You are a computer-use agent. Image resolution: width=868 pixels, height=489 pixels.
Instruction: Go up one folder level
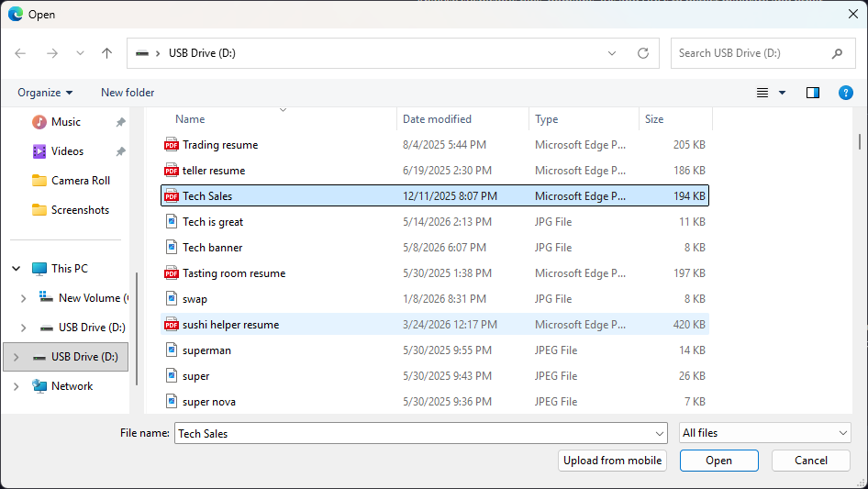[106, 53]
